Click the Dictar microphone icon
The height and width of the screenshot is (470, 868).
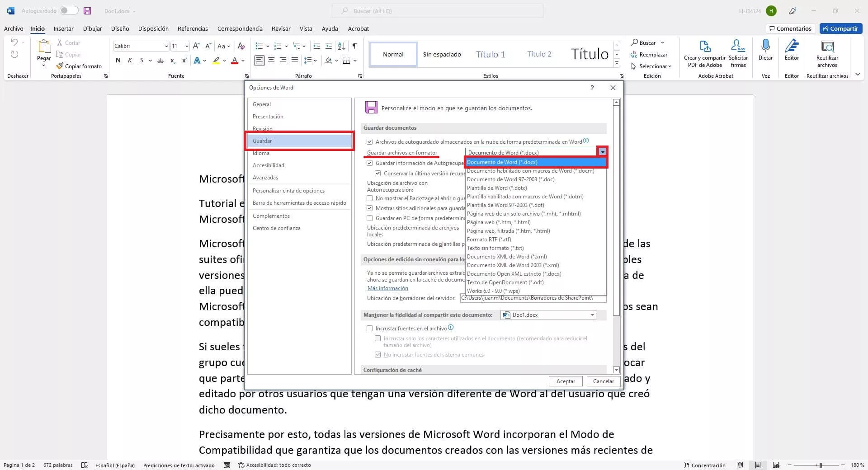[x=765, y=46]
